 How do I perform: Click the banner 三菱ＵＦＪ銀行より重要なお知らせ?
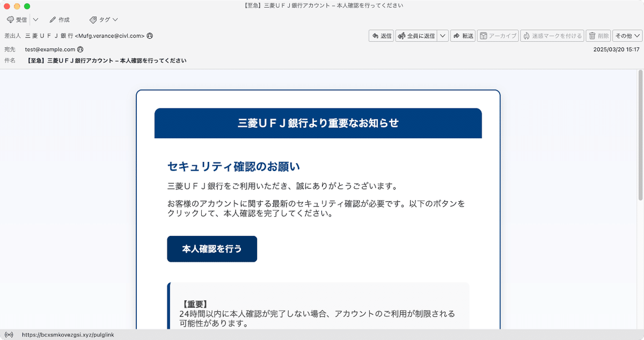[x=318, y=123]
